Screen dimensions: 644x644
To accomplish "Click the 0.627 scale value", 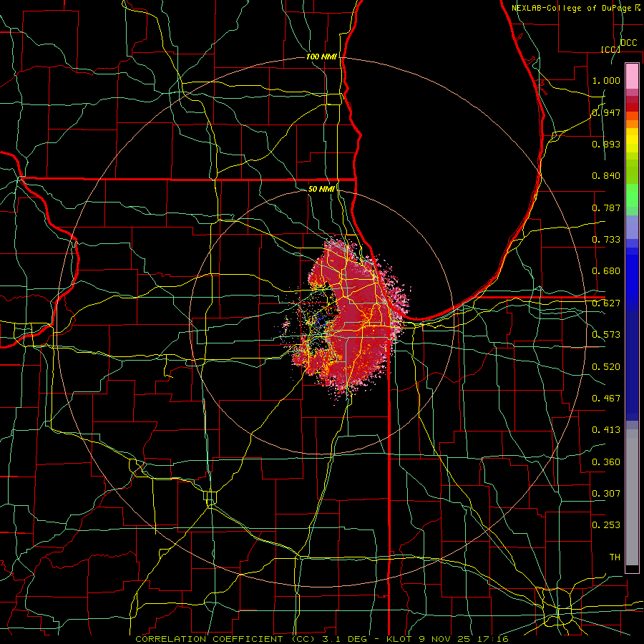I will (x=606, y=303).
